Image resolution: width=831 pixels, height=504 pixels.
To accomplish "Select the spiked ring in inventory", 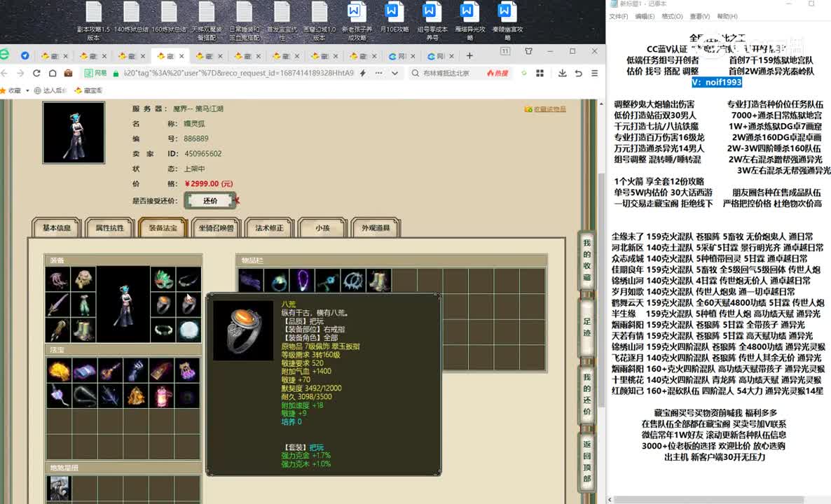I will (353, 280).
